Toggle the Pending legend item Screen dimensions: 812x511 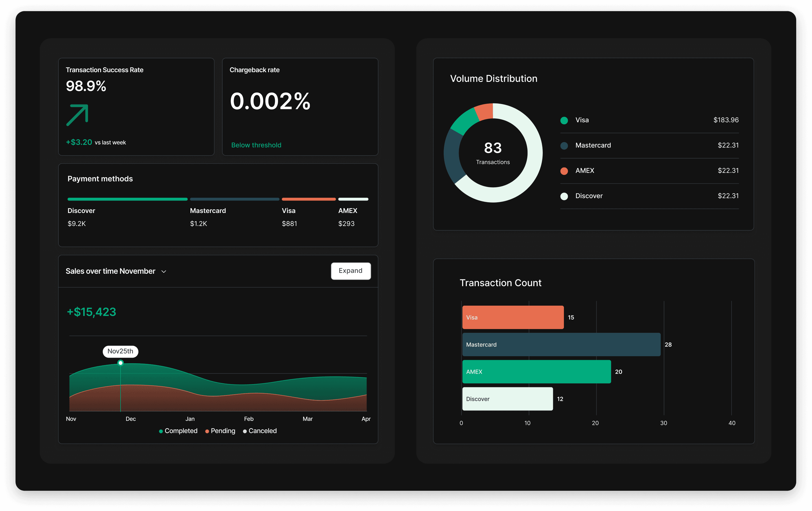tap(220, 431)
